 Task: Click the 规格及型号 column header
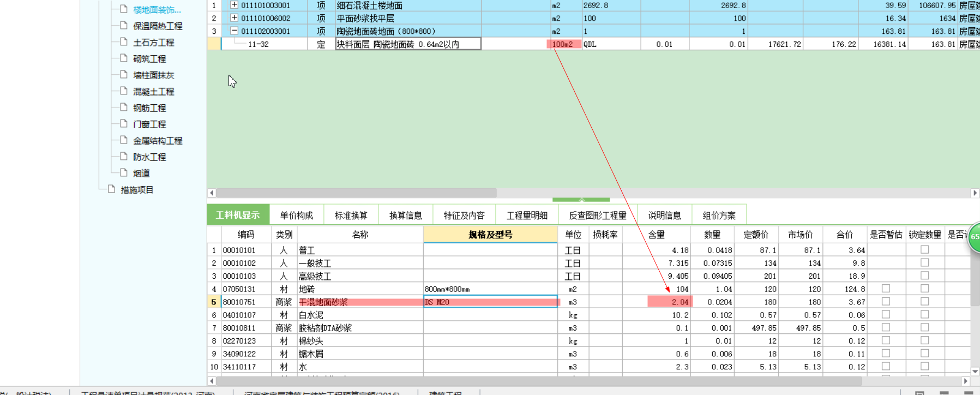point(490,235)
